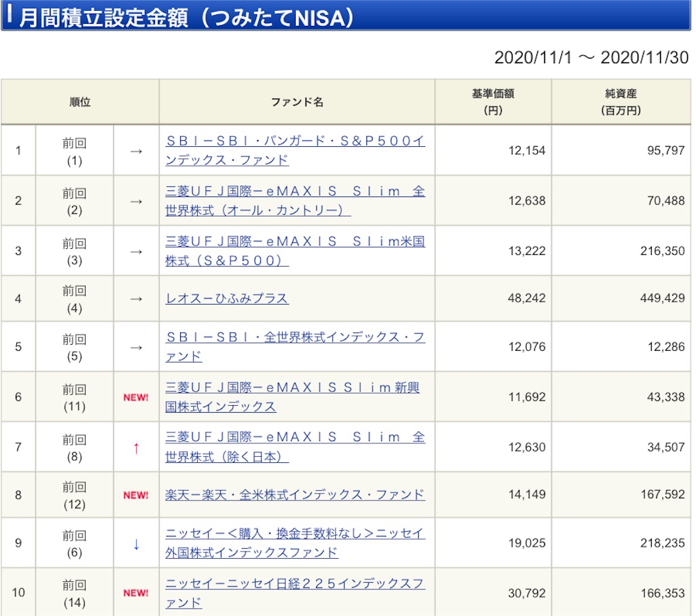696x616 pixels.
Task: Click previous rank 前回(12) cell
Action: click(x=75, y=496)
